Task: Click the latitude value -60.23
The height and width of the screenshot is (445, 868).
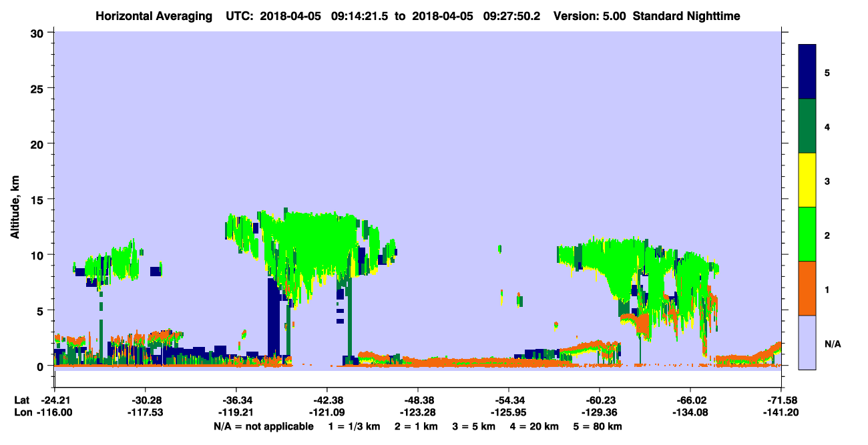Action: pyautogui.click(x=600, y=400)
